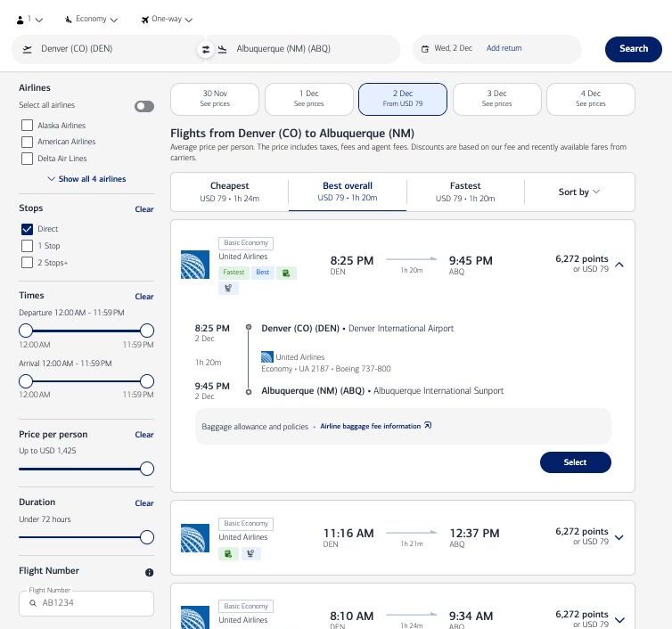Check the 1 Stop checkbox
Viewport: 672px width, 629px height.
[x=27, y=246]
